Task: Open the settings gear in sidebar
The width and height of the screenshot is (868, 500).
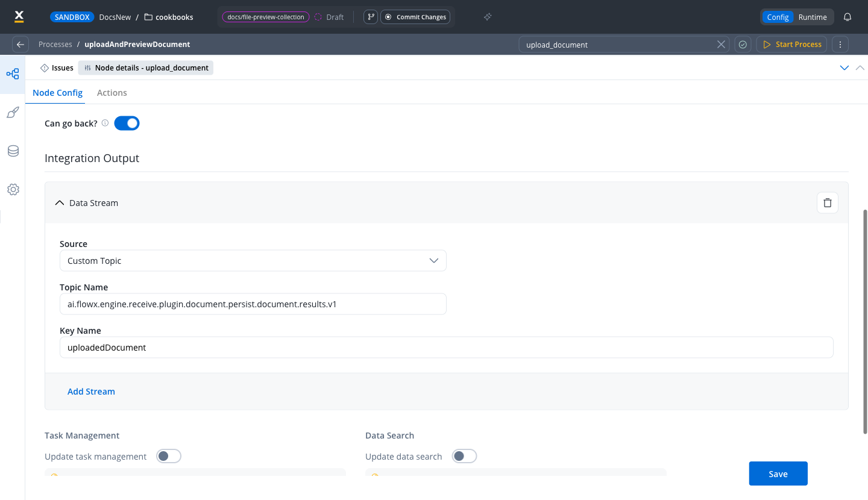Action: click(x=13, y=190)
